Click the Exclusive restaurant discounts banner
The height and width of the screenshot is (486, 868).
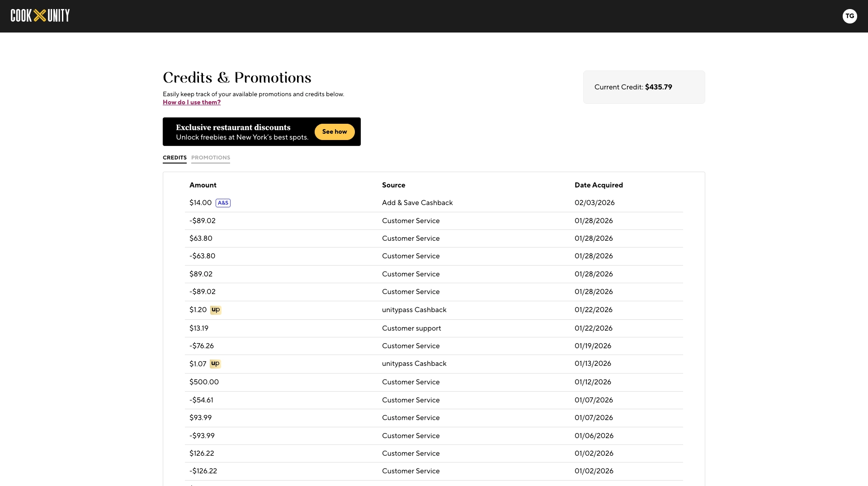262,131
